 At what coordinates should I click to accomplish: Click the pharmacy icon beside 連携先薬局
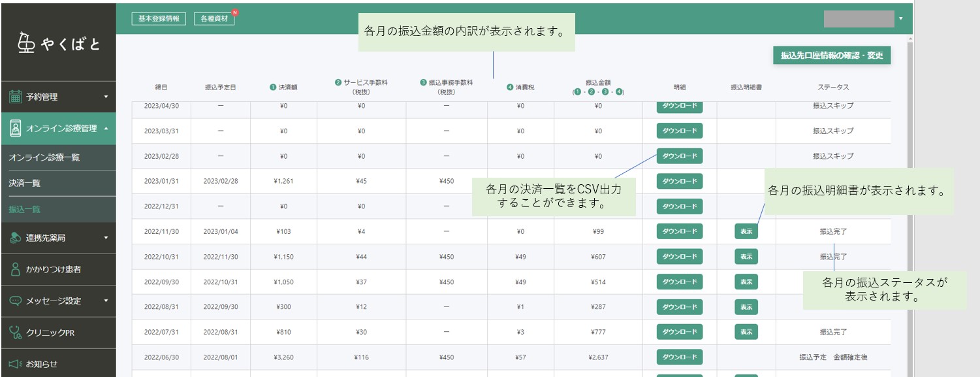[x=16, y=238]
